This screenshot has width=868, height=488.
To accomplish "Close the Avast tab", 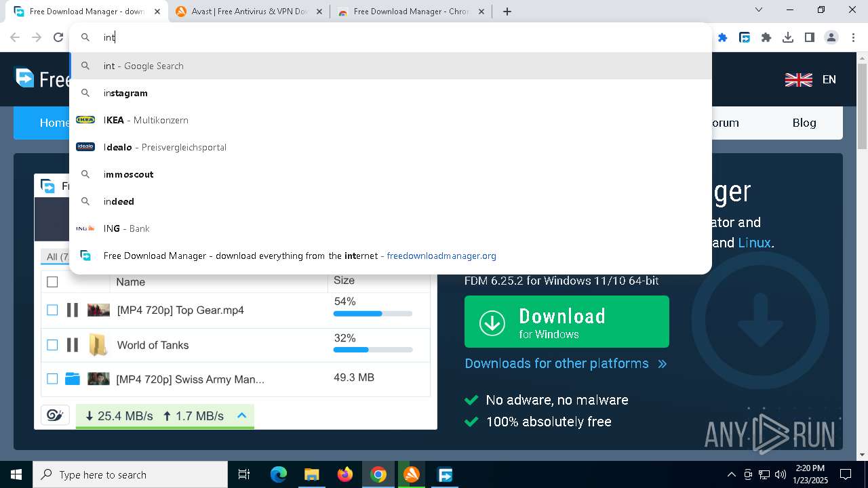I will pos(319,12).
